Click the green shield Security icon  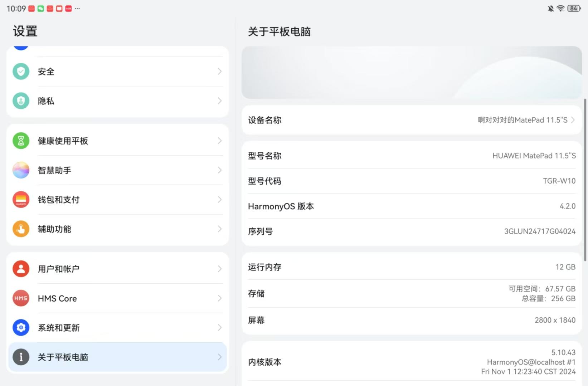pyautogui.click(x=21, y=72)
